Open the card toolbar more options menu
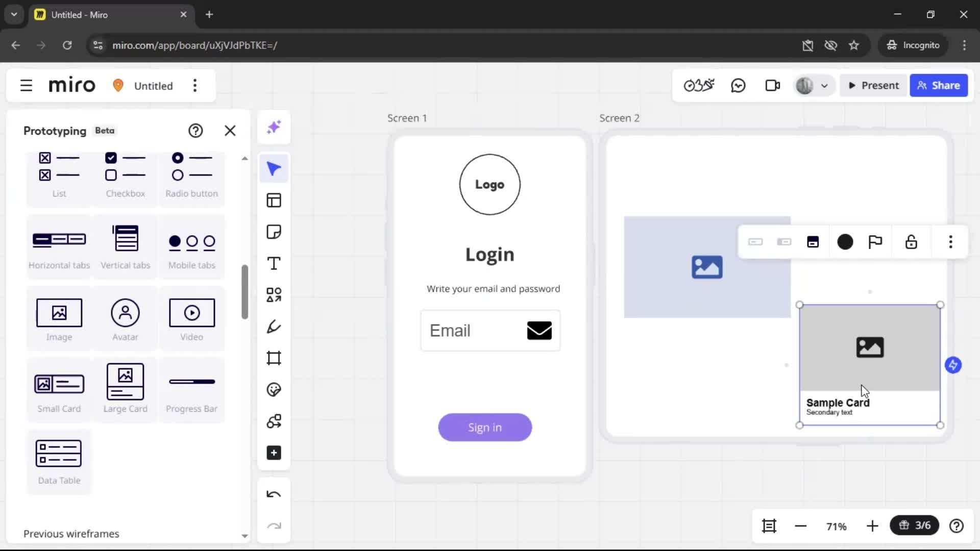This screenshot has width=980, height=551. click(950, 242)
